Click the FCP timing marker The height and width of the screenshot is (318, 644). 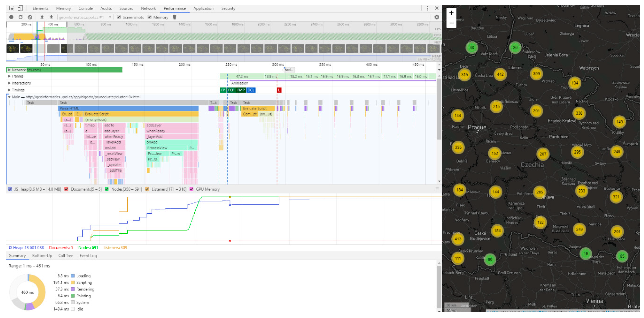pyautogui.click(x=231, y=90)
